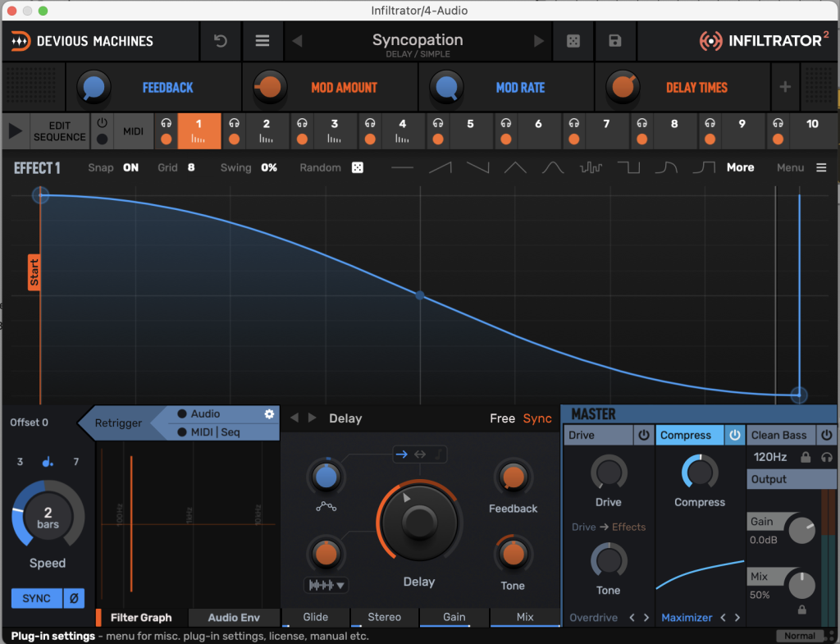
Task: Expand the More shapes list
Action: pyautogui.click(x=740, y=167)
